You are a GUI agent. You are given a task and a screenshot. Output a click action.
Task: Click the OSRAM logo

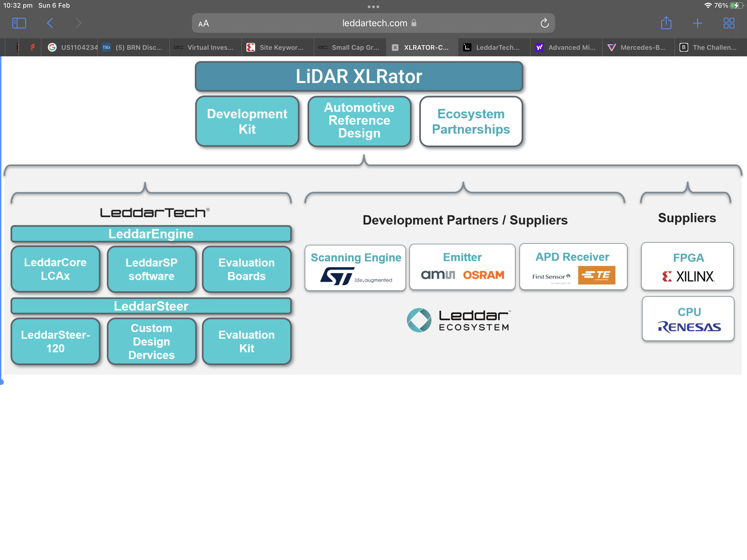pos(484,275)
